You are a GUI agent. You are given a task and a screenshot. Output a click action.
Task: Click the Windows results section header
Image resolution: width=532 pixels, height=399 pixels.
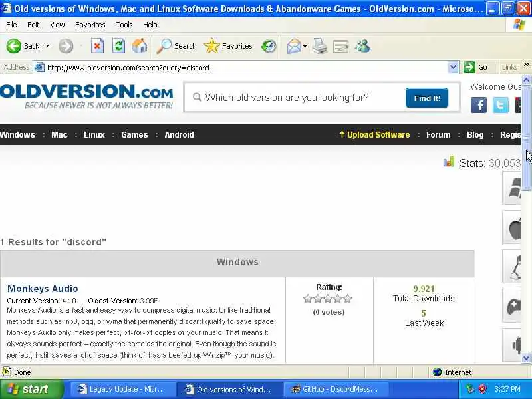point(237,263)
